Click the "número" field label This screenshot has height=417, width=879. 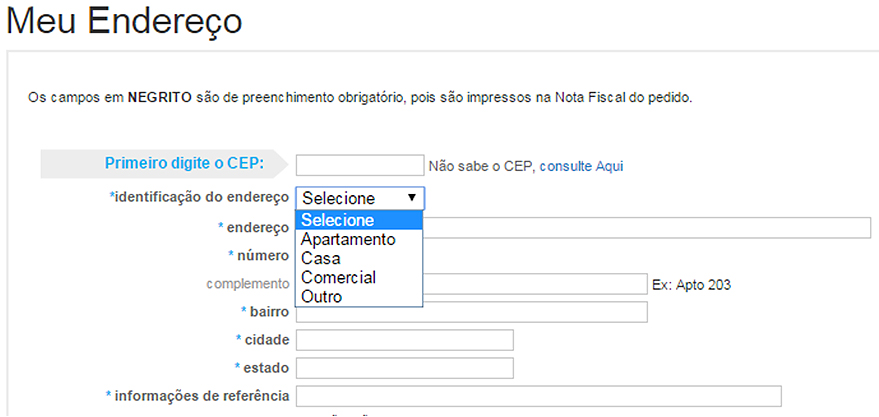pyautogui.click(x=262, y=256)
